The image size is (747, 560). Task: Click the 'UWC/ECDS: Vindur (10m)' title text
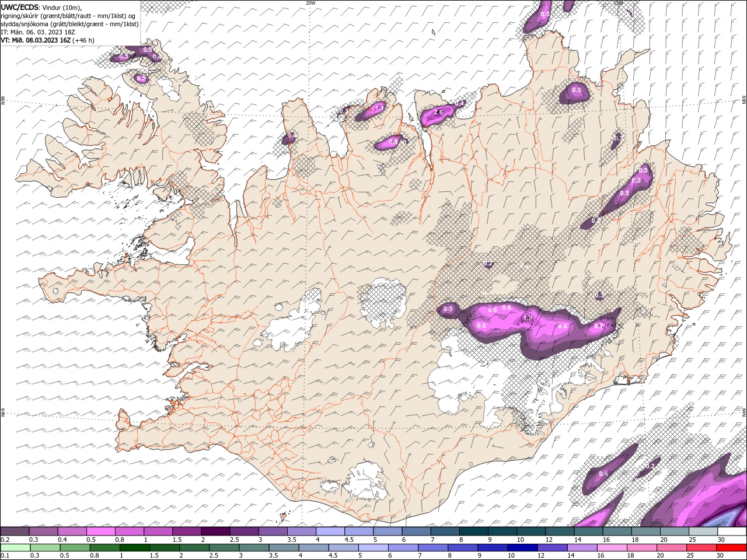point(41,7)
